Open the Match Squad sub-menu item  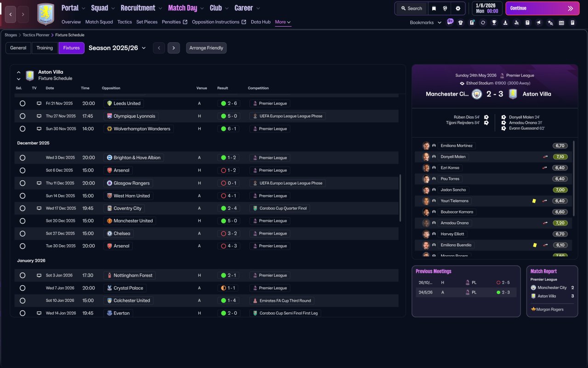99,22
